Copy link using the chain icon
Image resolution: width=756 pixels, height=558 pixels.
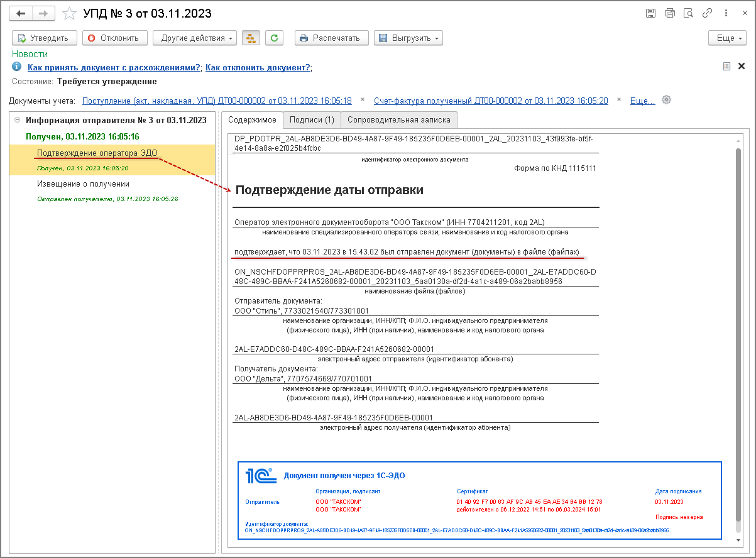708,13
